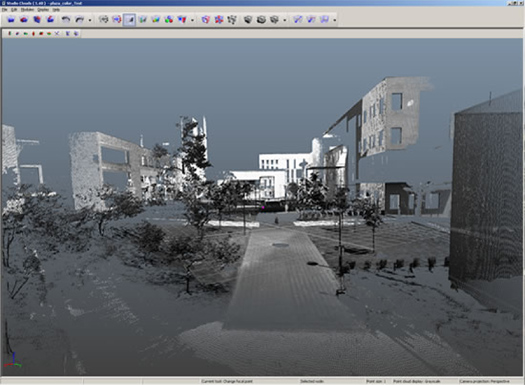Expand the dropdown arrow after the redo icon

(90, 20)
